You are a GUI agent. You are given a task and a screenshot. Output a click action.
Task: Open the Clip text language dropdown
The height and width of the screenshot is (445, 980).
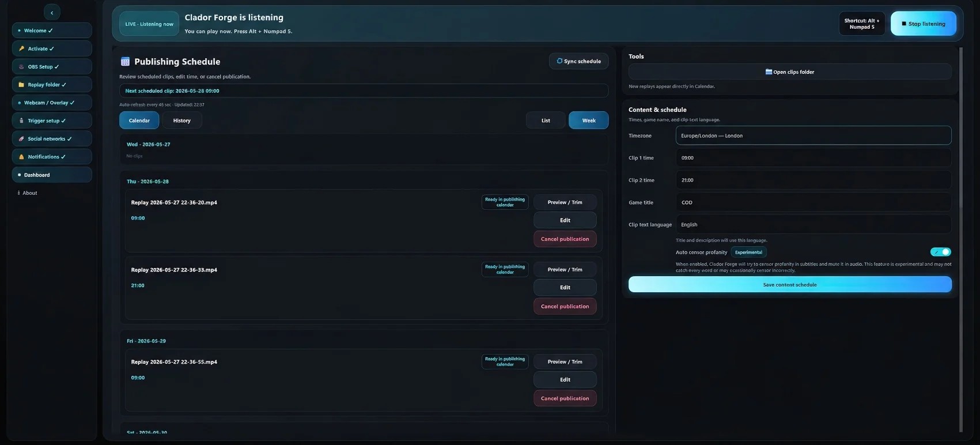(x=813, y=225)
